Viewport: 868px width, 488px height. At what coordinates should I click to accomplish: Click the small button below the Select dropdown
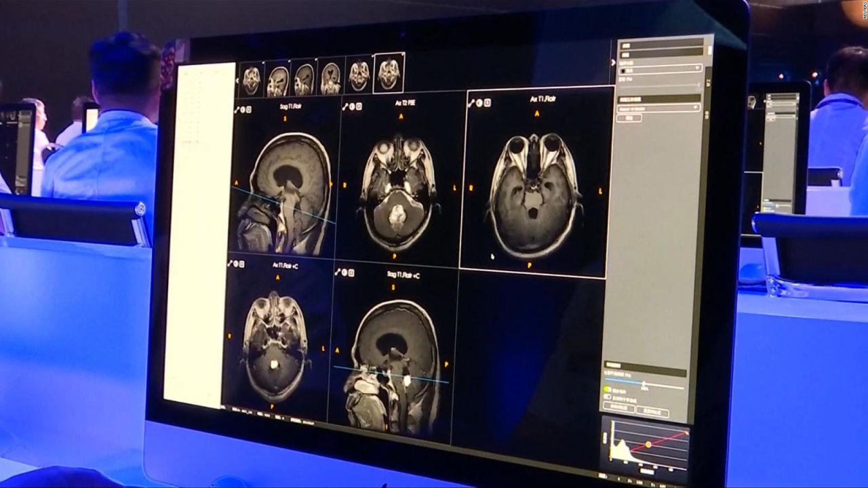point(629,118)
